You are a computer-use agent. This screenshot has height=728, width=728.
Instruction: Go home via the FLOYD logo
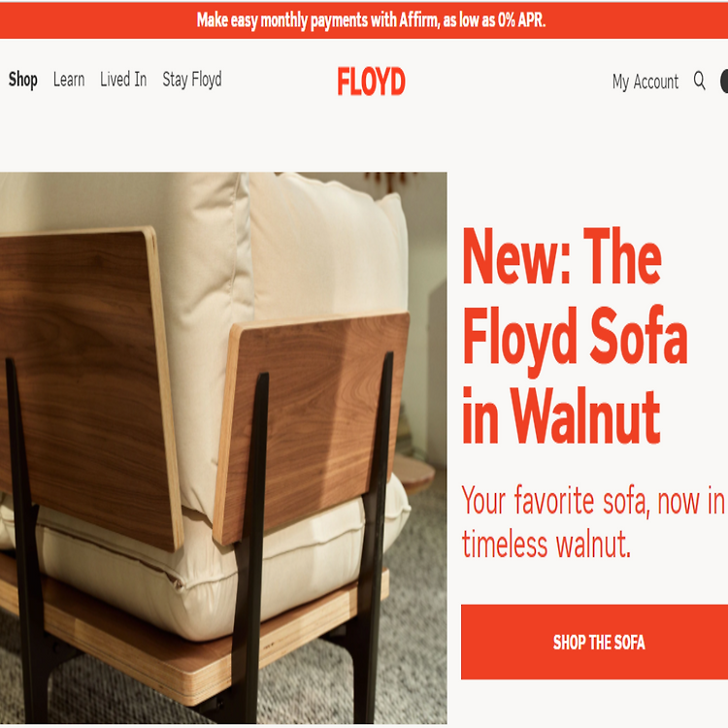[371, 82]
